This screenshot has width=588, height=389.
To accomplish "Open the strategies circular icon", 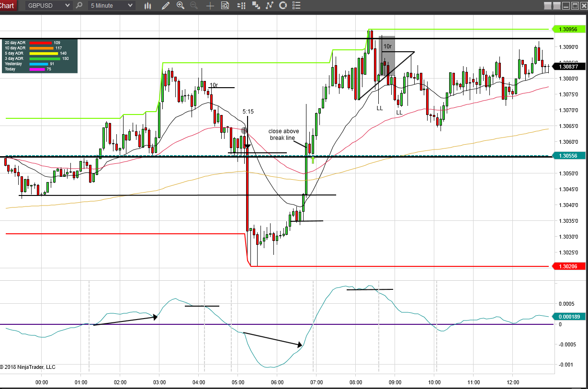I will coord(283,6).
